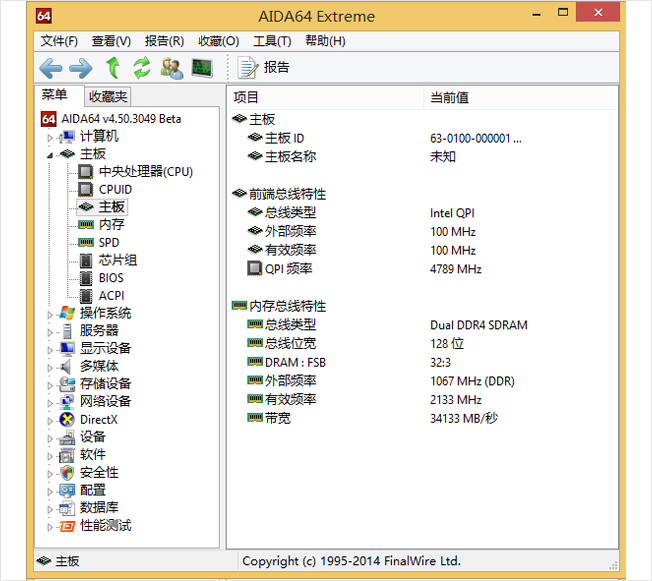Click the disk drive icon beside 存储设备
The image size is (652, 581).
pos(67,384)
